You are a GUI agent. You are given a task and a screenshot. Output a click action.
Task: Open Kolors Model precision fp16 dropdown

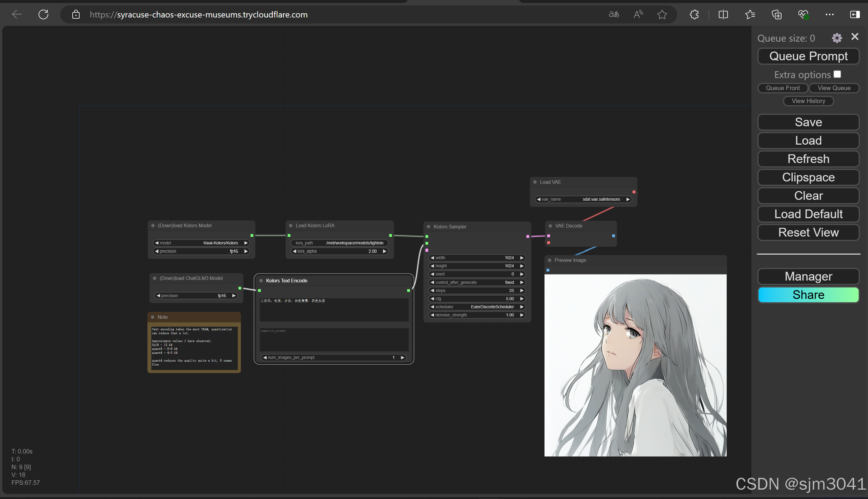[201, 251]
